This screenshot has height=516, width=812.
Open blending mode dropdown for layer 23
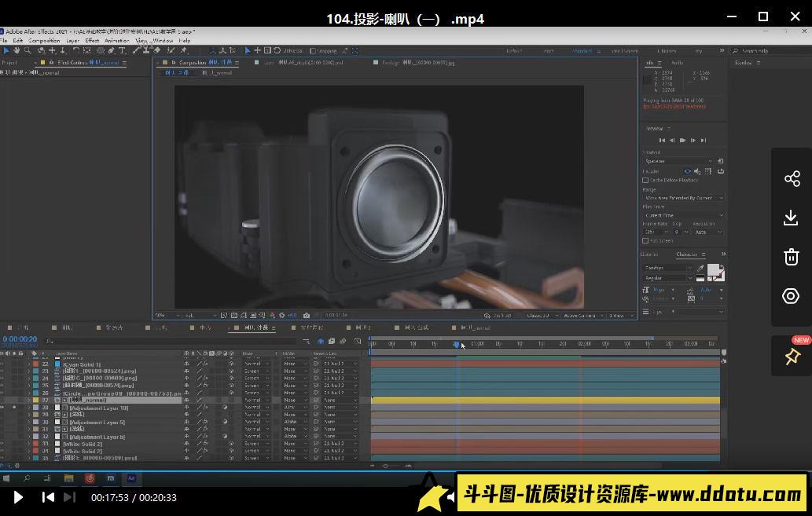coord(257,371)
